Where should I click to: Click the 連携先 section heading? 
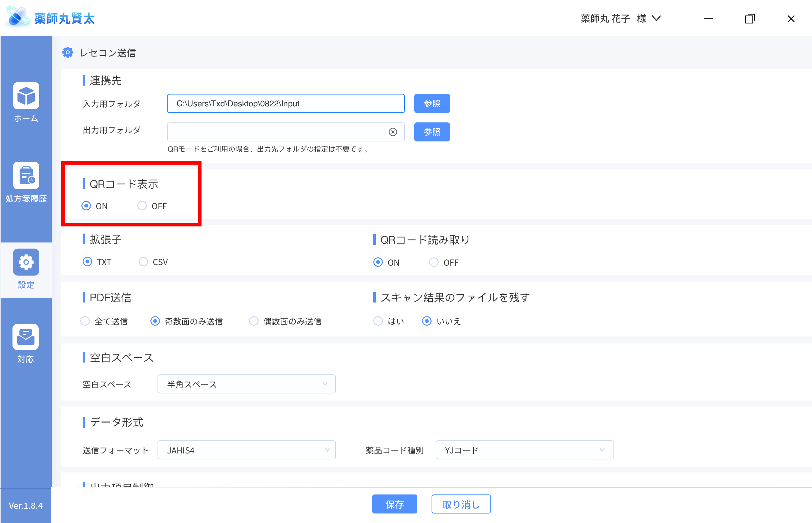pyautogui.click(x=106, y=81)
